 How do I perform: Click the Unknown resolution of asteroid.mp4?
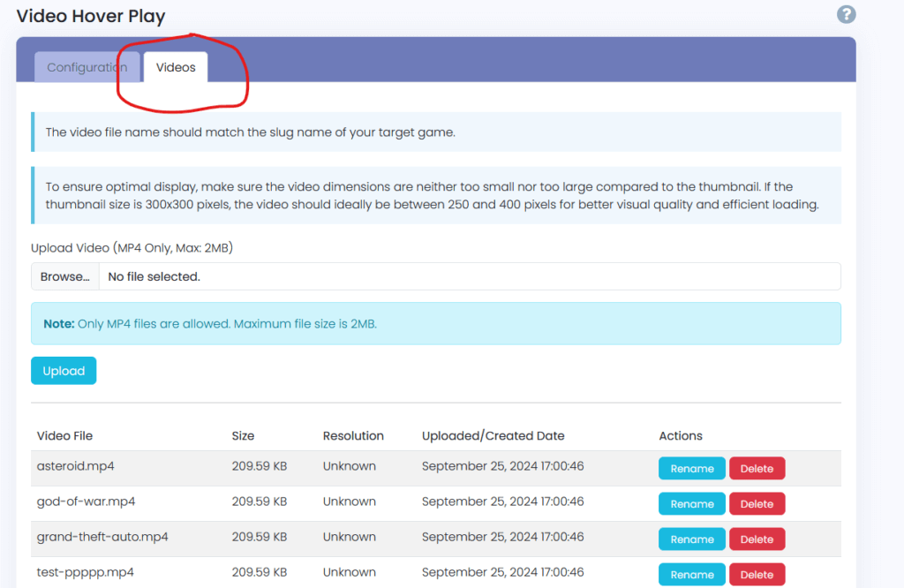(350, 466)
